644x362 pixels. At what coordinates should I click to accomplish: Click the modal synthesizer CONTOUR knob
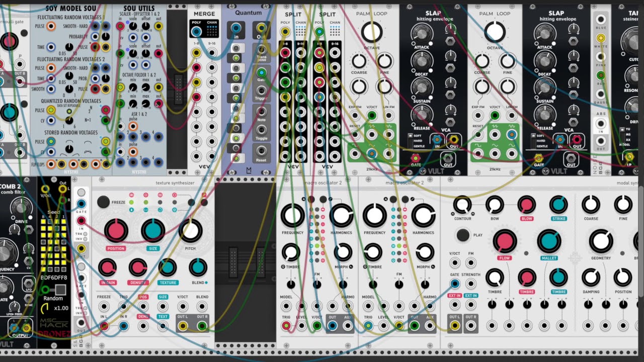pos(462,205)
